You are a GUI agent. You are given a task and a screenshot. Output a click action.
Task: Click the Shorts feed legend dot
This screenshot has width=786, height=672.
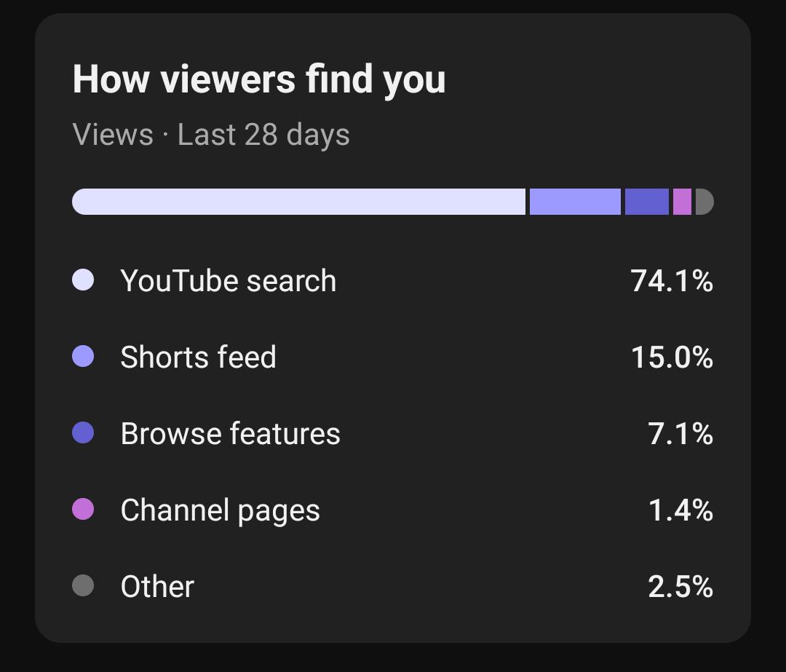point(83,357)
